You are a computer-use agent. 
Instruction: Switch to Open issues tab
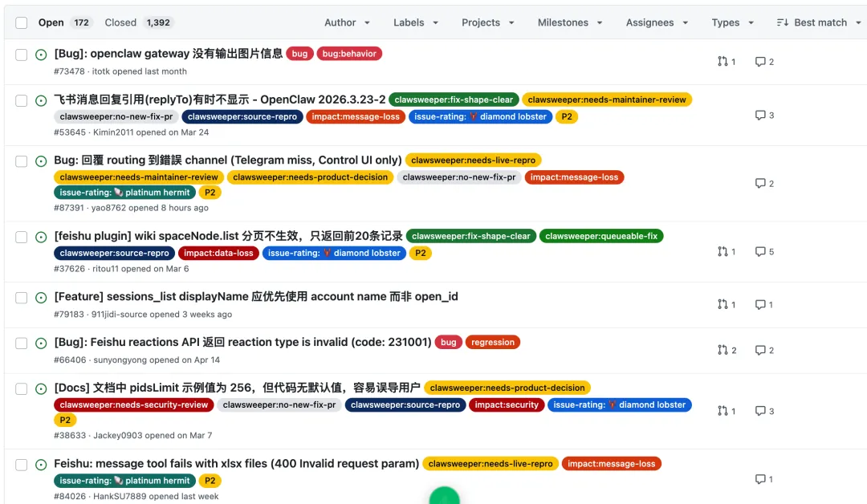[x=63, y=22]
